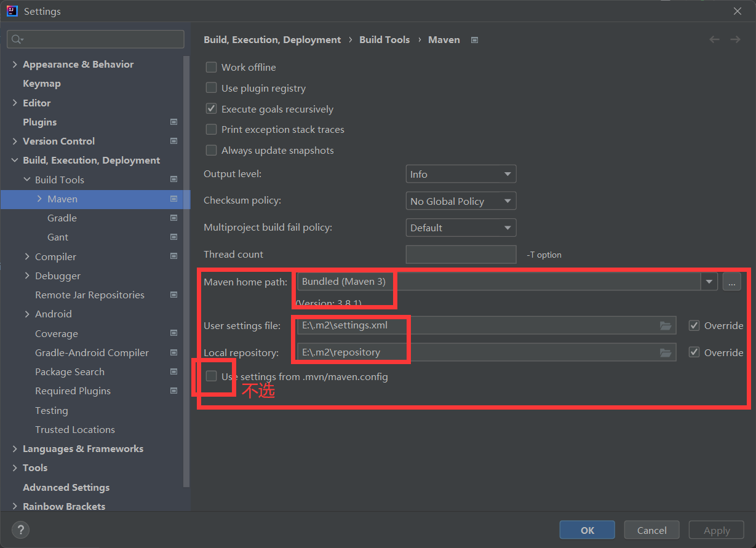Click the IntelliJ icon in the title bar

point(12,11)
